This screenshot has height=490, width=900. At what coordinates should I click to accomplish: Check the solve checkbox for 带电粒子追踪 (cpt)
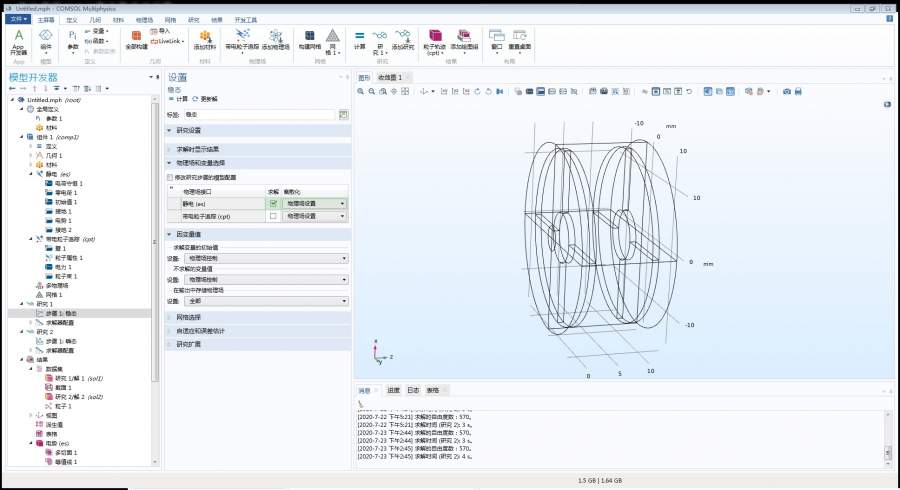point(273,215)
